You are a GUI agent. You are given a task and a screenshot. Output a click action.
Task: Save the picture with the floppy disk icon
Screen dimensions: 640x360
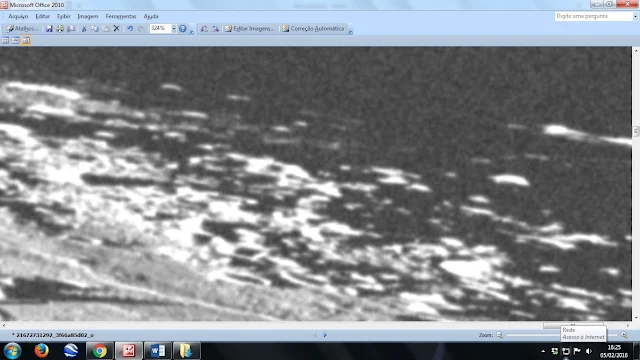pos(49,29)
